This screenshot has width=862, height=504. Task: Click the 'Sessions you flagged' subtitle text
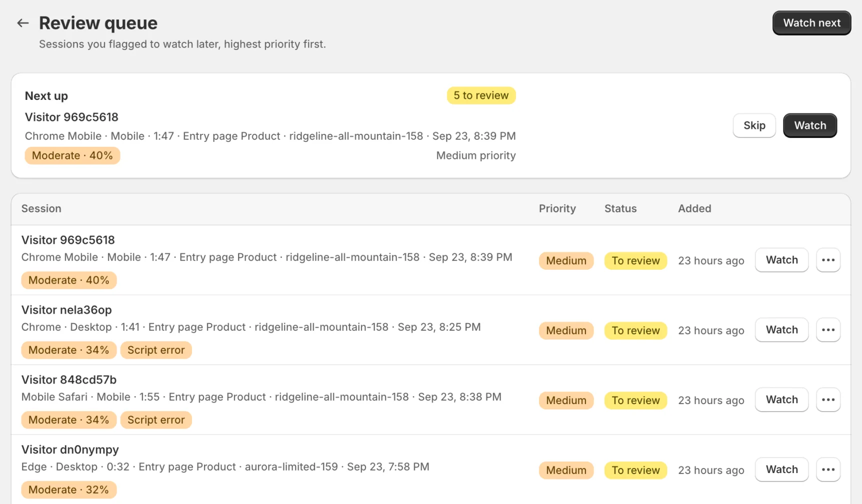pyautogui.click(x=182, y=44)
